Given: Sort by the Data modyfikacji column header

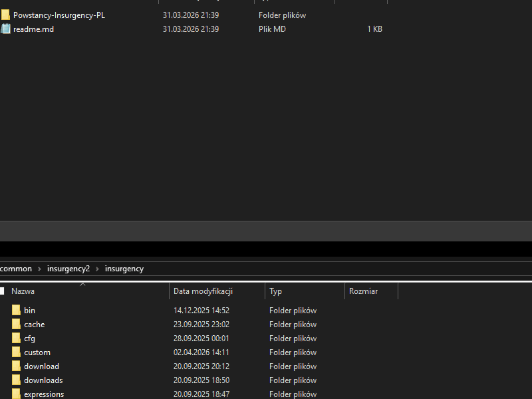Looking at the screenshot, I should point(203,291).
